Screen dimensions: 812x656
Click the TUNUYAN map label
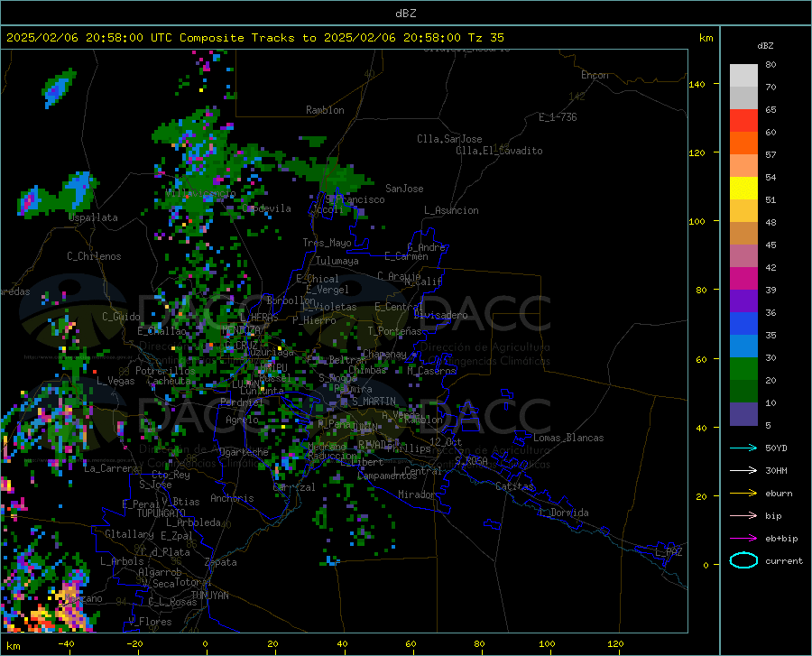(209, 596)
